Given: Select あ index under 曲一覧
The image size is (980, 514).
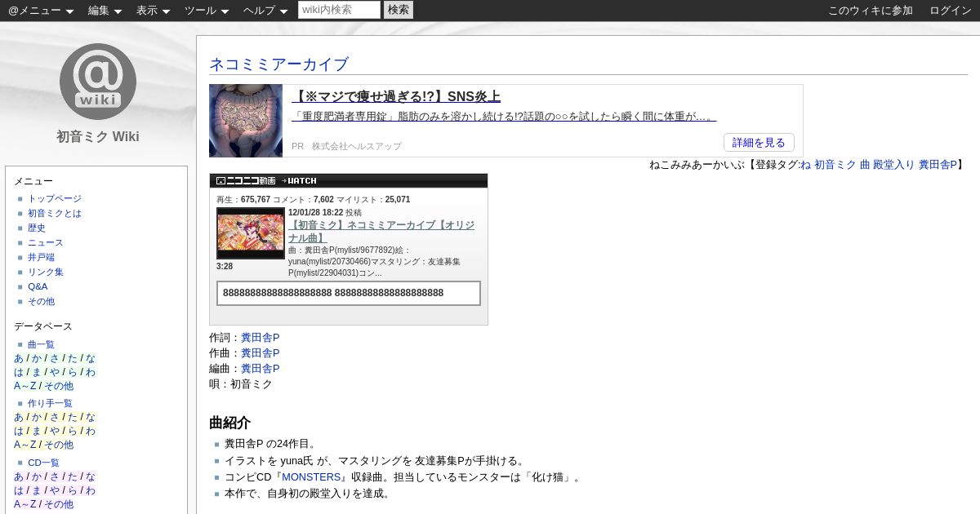Looking at the screenshot, I should [x=19, y=359].
